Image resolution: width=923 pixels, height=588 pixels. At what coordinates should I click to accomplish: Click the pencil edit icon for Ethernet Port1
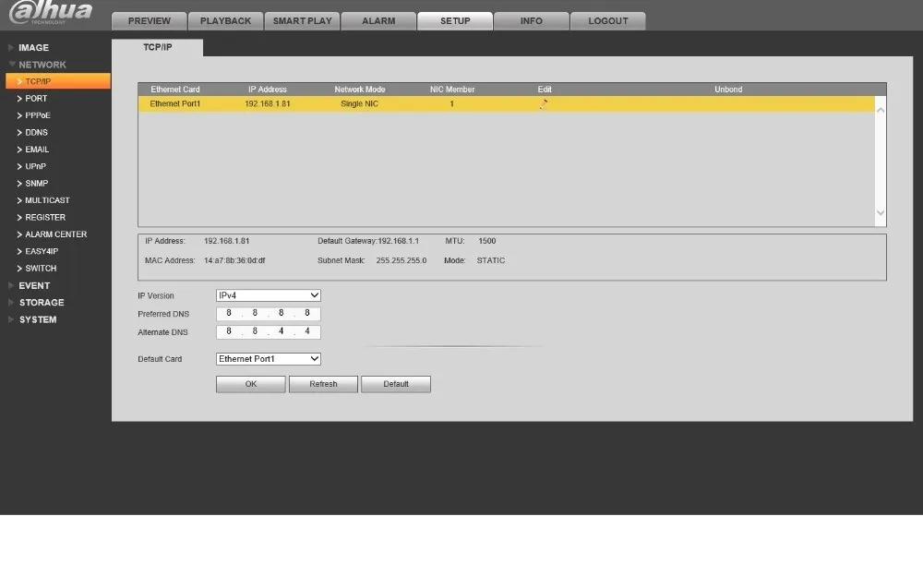tap(544, 104)
